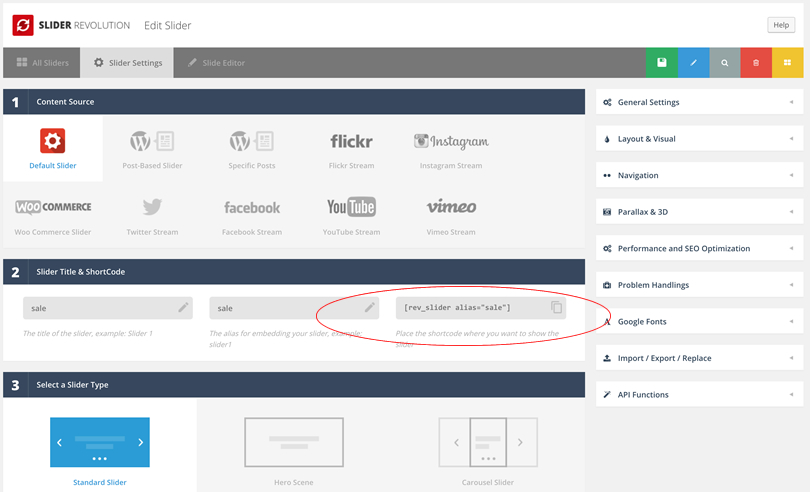Select Flickr Stream as source
This screenshot has width=810, height=492.
click(x=351, y=149)
